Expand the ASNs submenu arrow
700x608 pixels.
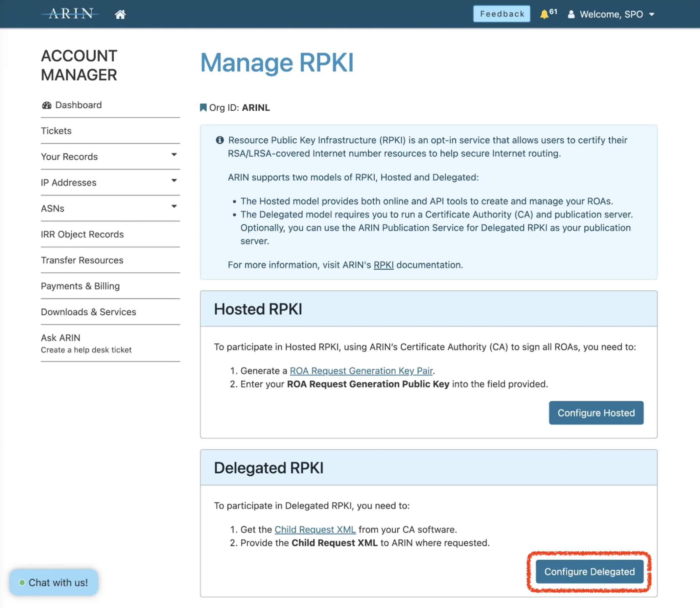pyautogui.click(x=174, y=206)
